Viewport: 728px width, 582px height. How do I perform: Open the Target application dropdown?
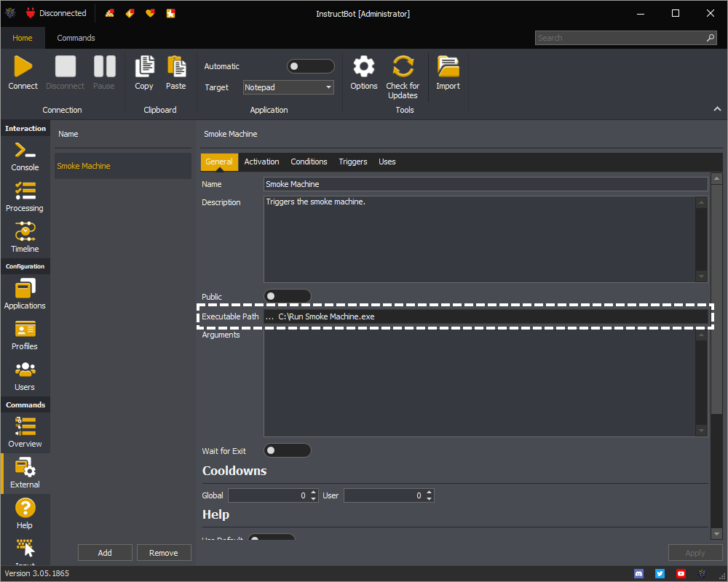tap(288, 87)
